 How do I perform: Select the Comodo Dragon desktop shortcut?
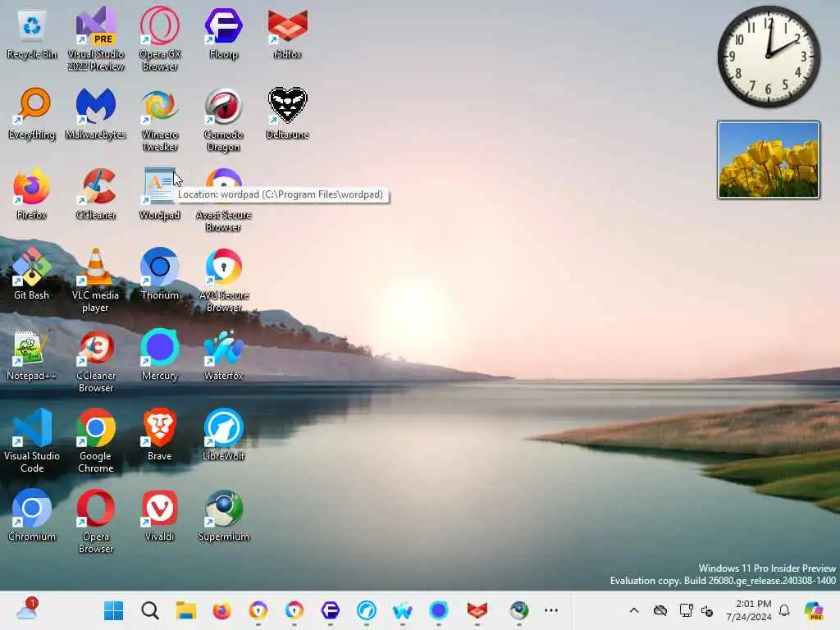tap(223, 120)
